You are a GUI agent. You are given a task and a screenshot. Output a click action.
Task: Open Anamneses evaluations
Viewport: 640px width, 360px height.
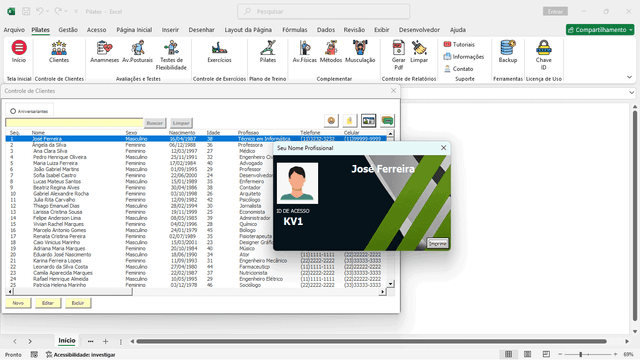coord(104,51)
